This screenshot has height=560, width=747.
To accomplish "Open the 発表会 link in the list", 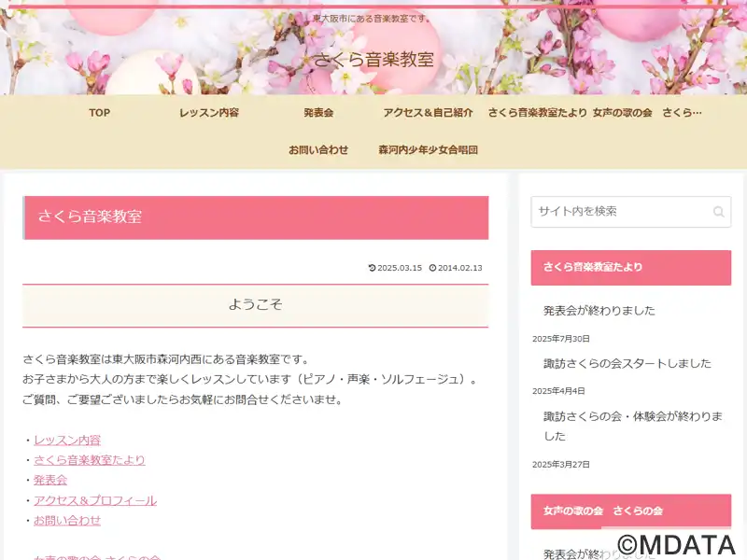I will [50, 480].
